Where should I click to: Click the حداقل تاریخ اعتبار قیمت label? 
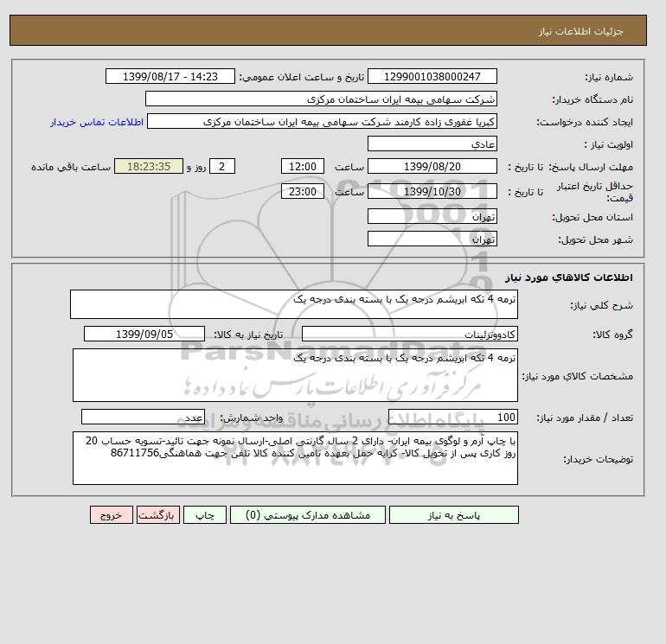595,192
